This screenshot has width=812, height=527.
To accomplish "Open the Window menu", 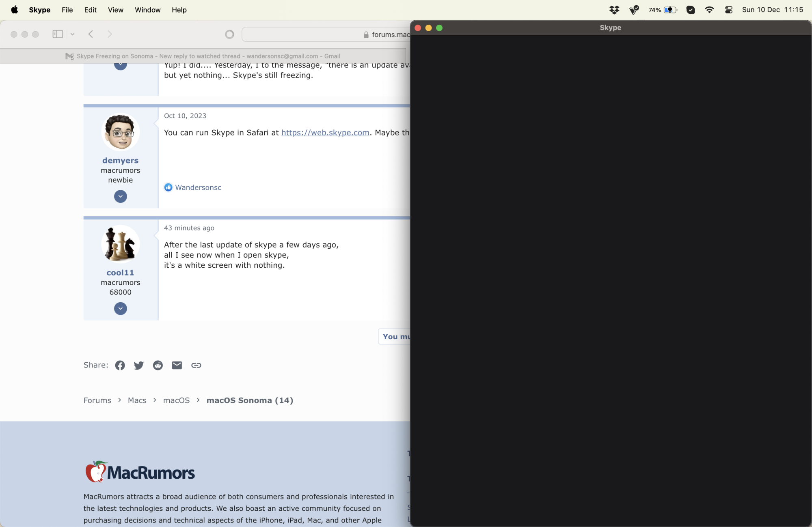I will pyautogui.click(x=147, y=10).
